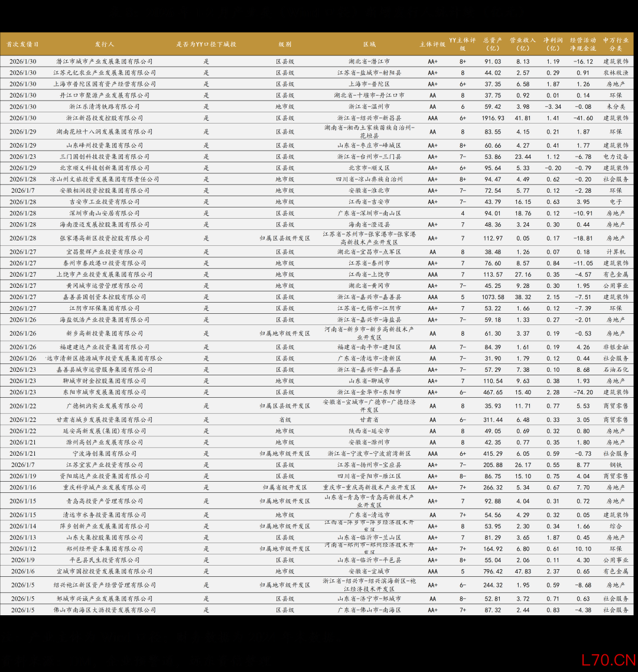Select issuer 浙江新昌投发控股有限公司

tap(105, 118)
